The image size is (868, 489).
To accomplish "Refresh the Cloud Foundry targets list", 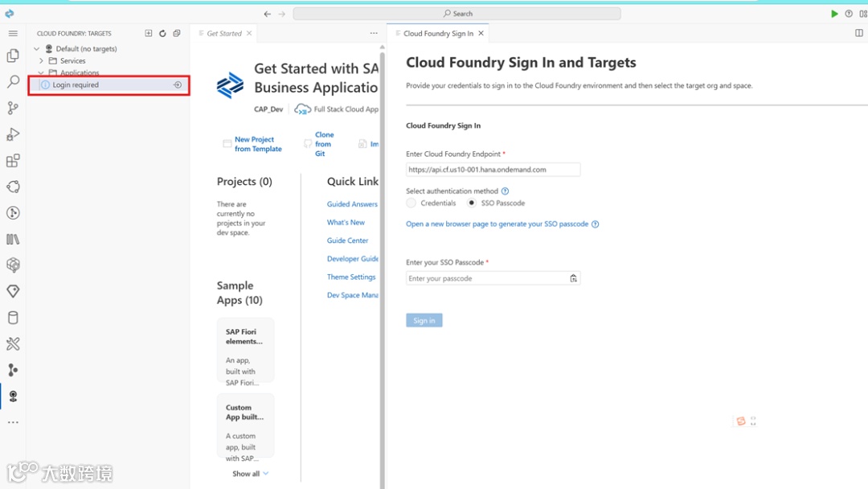I will click(162, 33).
